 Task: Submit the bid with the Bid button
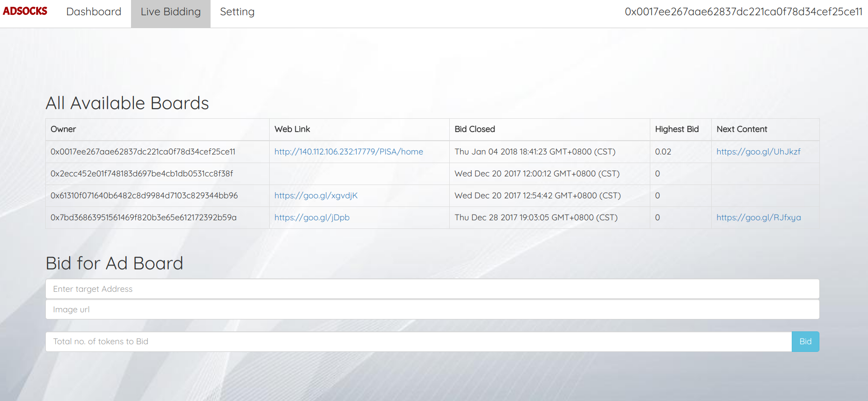(806, 341)
